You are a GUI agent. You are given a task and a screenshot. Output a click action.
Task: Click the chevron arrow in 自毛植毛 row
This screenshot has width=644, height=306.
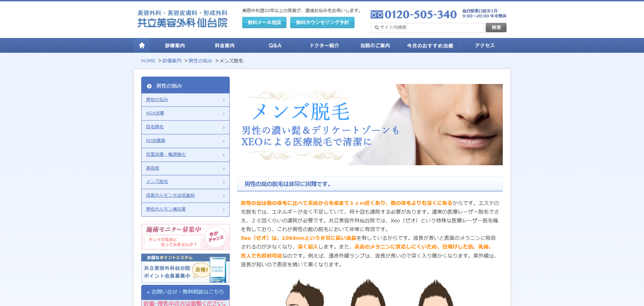224,128
